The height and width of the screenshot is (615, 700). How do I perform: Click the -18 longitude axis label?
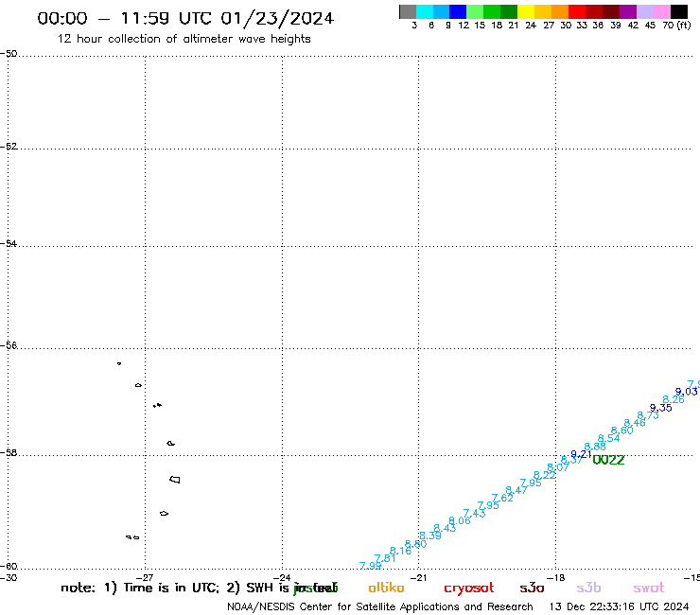(556, 577)
